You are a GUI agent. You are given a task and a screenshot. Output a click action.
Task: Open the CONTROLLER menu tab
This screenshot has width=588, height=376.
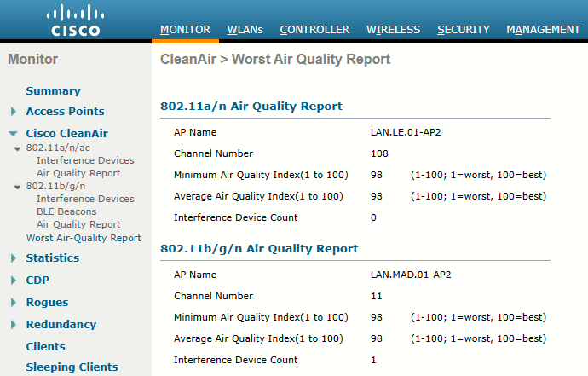pos(314,30)
